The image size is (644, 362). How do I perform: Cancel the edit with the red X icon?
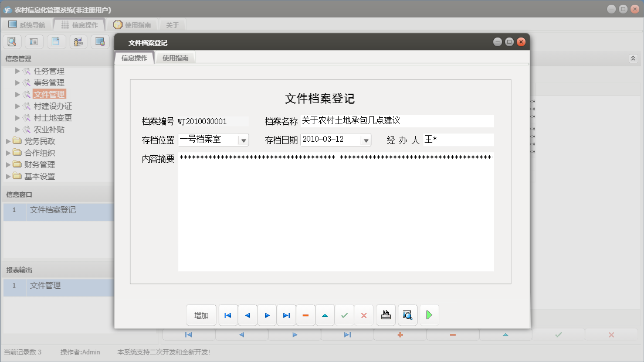[364, 315]
